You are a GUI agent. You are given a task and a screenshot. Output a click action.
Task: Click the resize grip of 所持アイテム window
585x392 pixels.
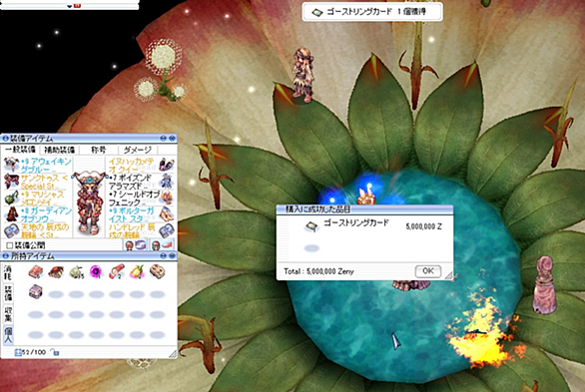tap(173, 354)
